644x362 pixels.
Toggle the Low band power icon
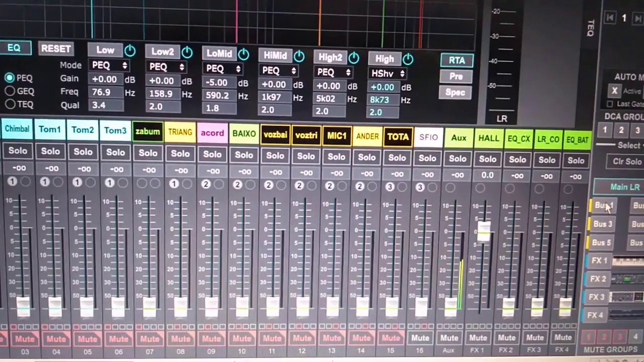(x=130, y=50)
